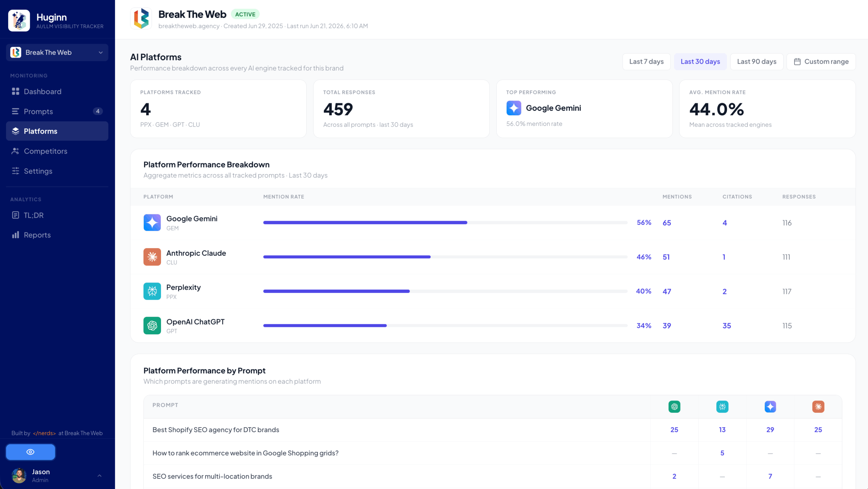Screen dimensions: 868x489
Task: Click Perplexity responses value 117
Action: pos(787,291)
